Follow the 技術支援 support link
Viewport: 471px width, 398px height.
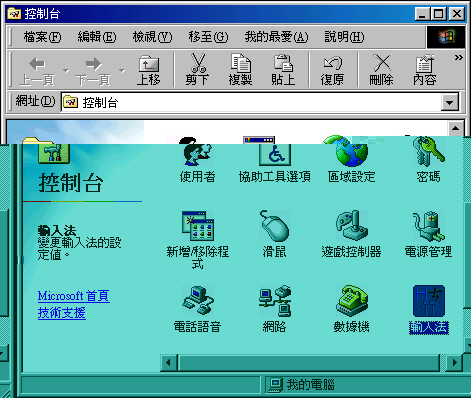pos(62,313)
